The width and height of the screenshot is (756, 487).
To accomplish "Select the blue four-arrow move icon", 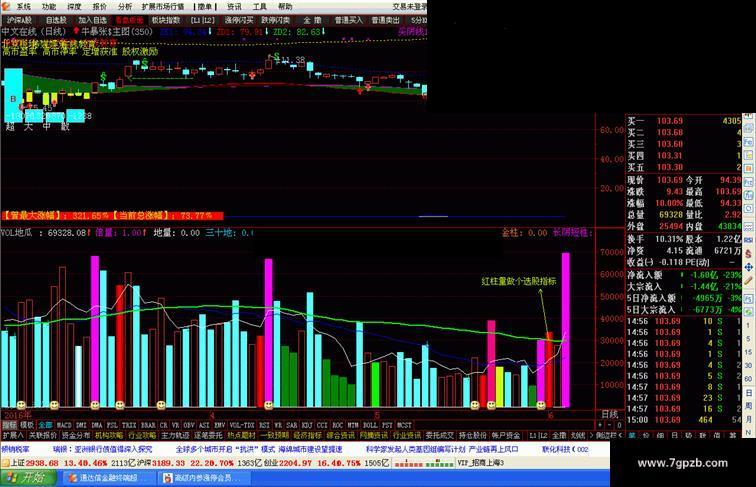I will [x=748, y=268].
